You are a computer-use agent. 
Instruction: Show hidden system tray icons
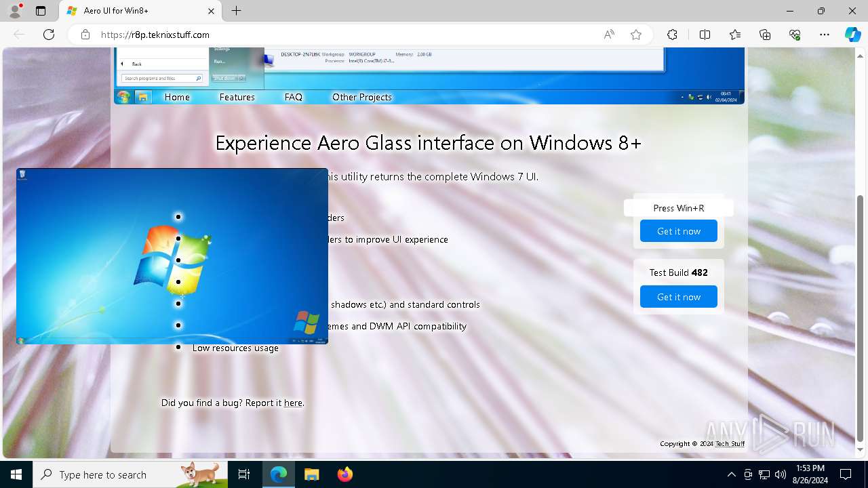coord(731,474)
